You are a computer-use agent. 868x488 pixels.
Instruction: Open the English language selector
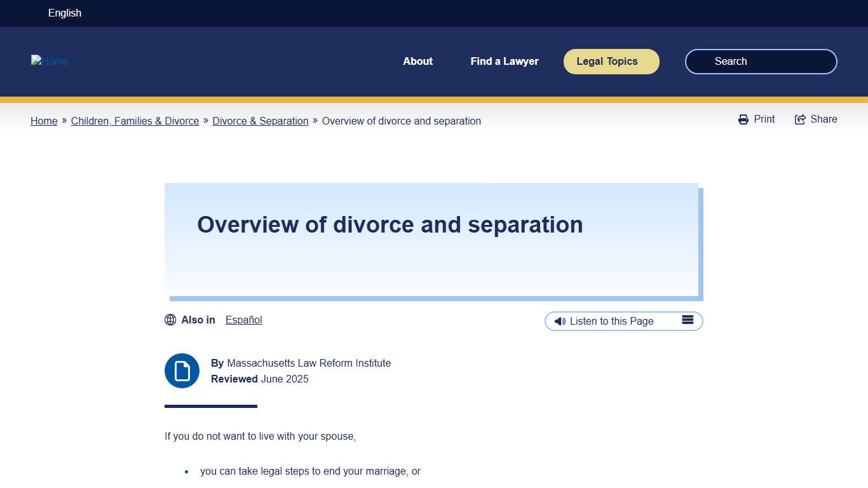coord(64,13)
